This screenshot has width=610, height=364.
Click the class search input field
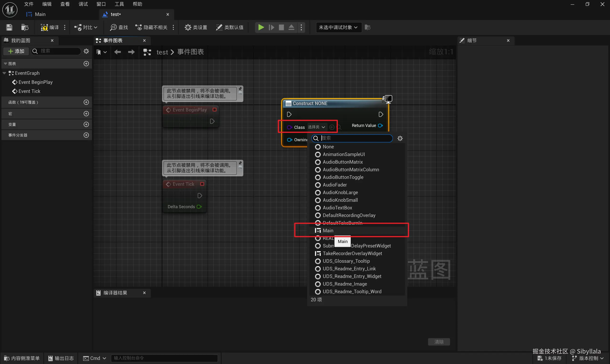coord(356,138)
